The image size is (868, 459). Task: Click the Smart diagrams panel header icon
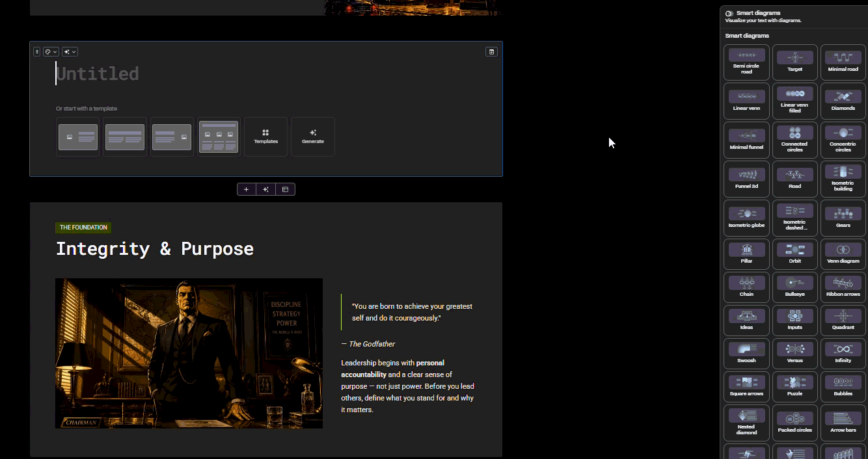point(729,14)
